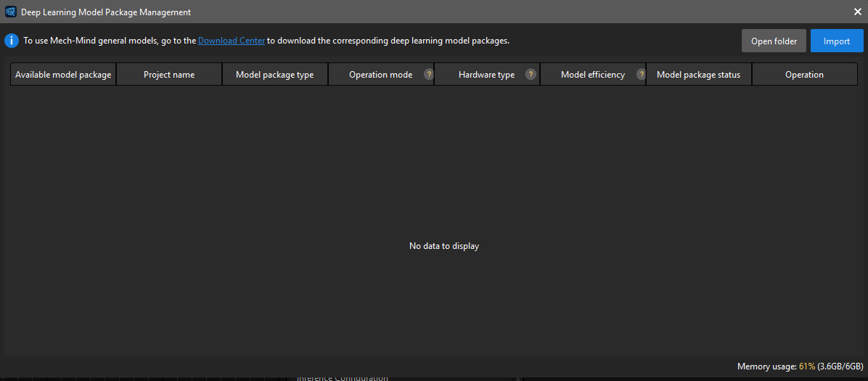Viewport: 868px width, 381px height.
Task: Select the Project name column header
Action: pos(169,74)
